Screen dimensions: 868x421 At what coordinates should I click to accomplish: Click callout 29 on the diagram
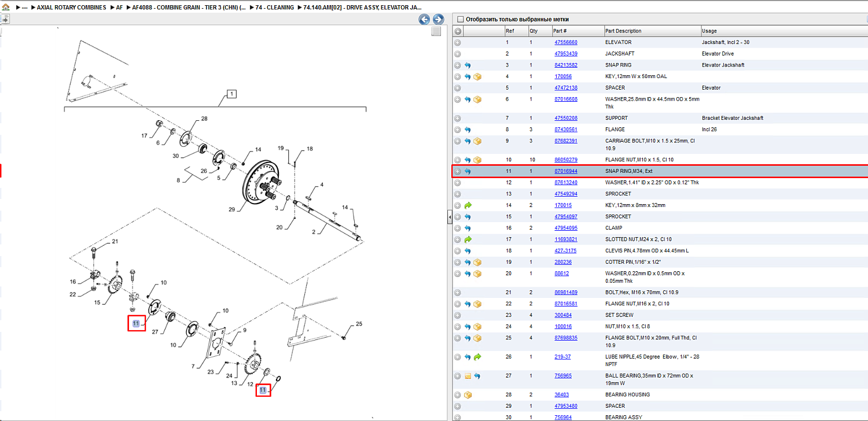pos(232,209)
